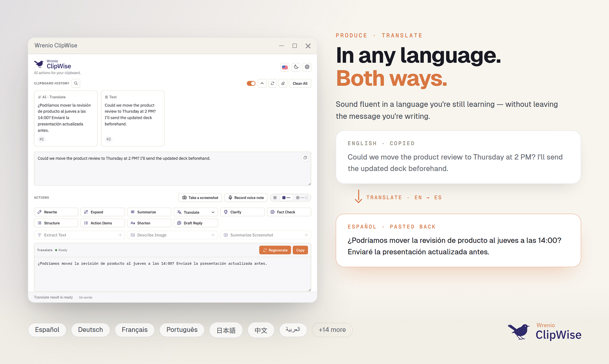Select Summarize Screenshot action

click(266, 235)
